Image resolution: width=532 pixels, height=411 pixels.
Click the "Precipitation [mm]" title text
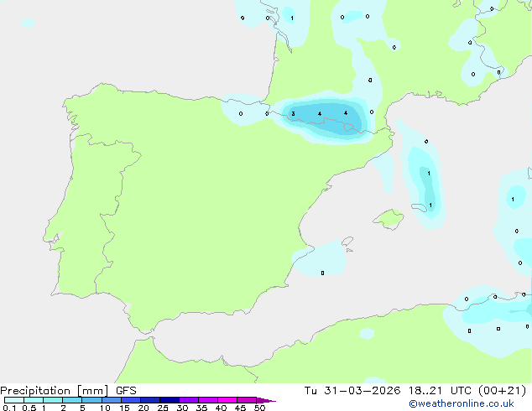point(54,391)
